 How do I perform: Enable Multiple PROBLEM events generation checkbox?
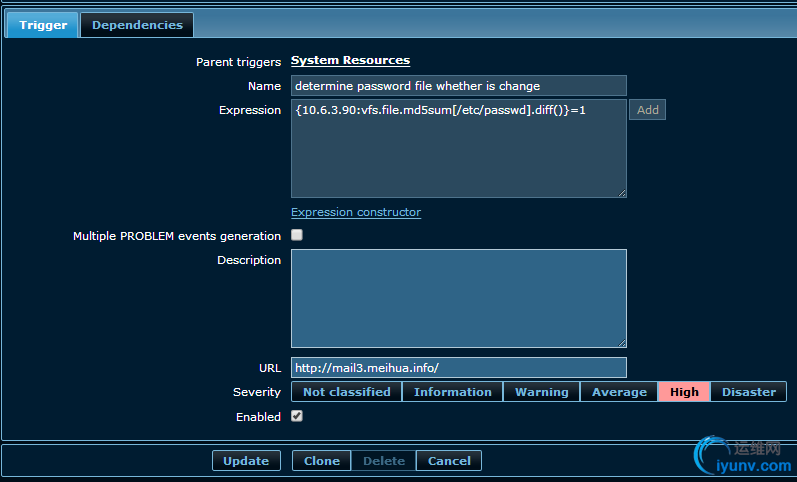[x=297, y=236]
